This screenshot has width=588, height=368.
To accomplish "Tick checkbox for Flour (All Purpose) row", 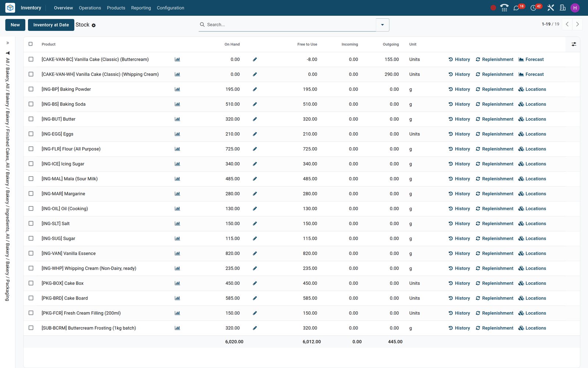I will 31,149.
